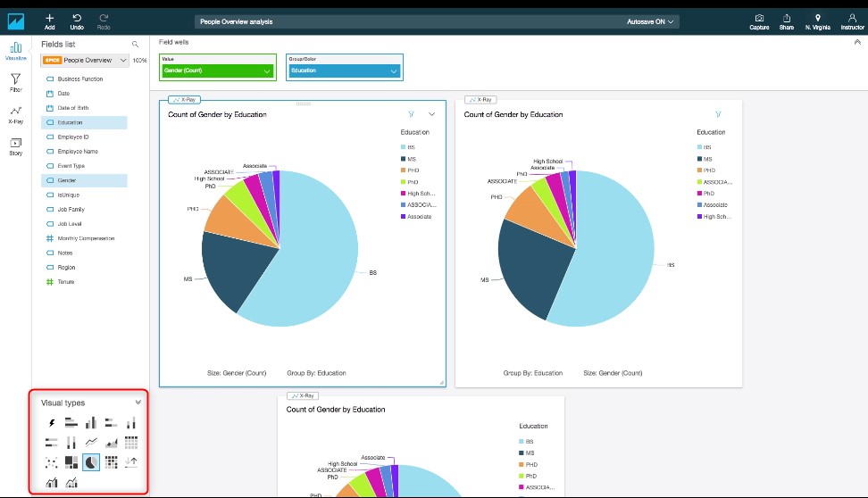
Task: Open the N. Virginia region menu
Action: (x=818, y=22)
